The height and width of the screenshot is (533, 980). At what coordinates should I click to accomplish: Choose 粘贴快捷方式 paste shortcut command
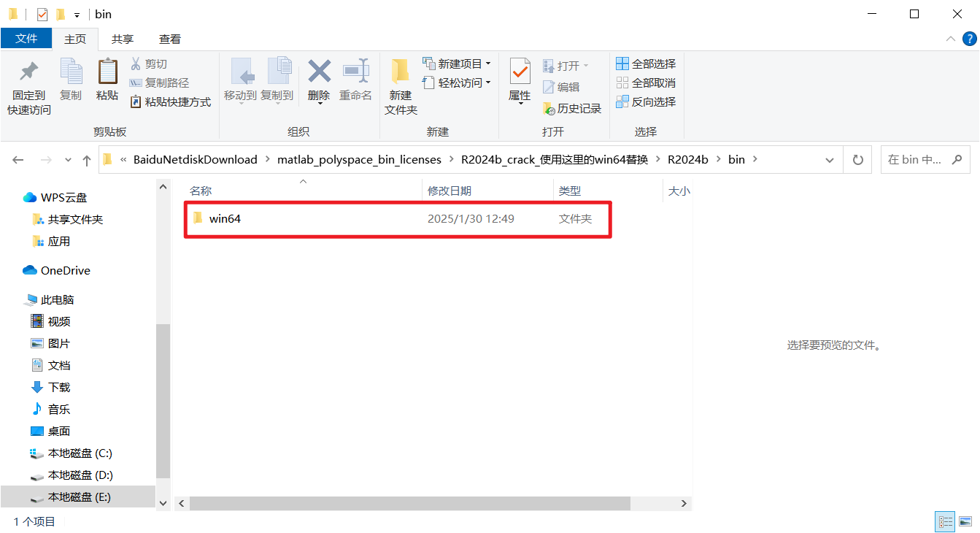click(x=170, y=102)
